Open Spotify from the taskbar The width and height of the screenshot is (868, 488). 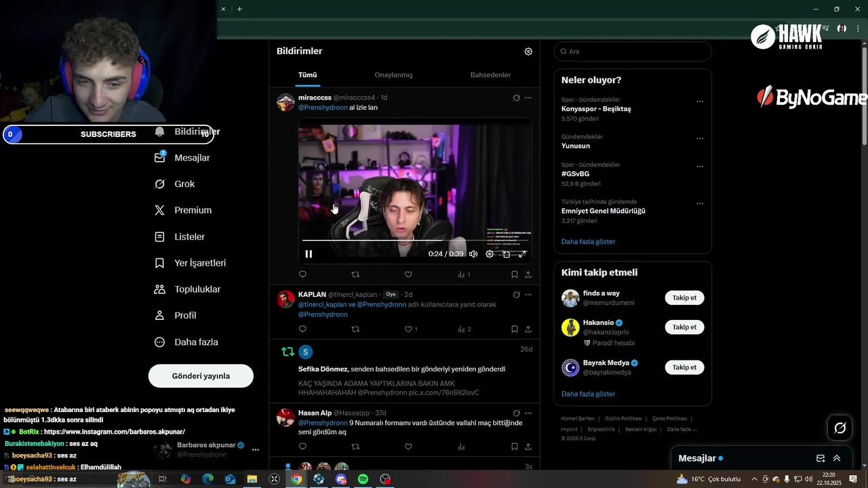coord(363,479)
